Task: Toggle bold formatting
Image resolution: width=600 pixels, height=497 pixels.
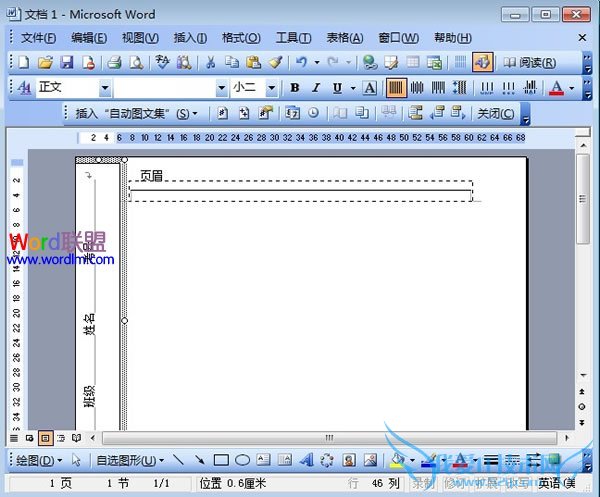Action: (x=295, y=88)
